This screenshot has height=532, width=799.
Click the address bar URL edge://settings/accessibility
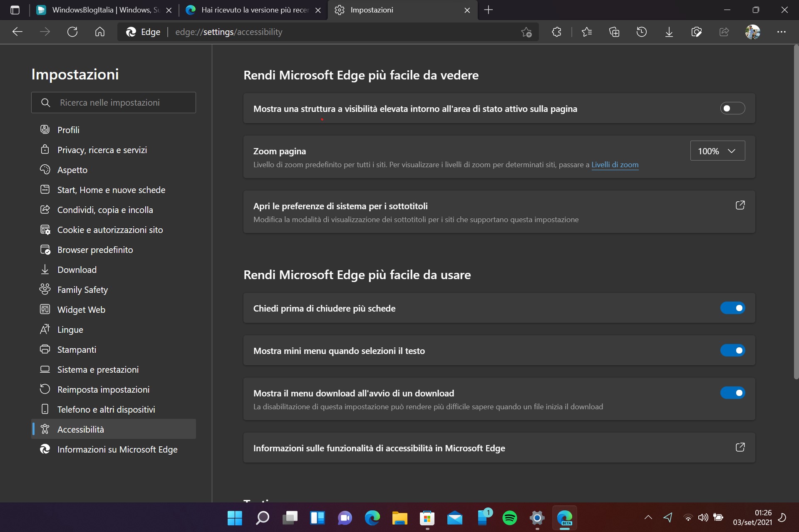228,32
